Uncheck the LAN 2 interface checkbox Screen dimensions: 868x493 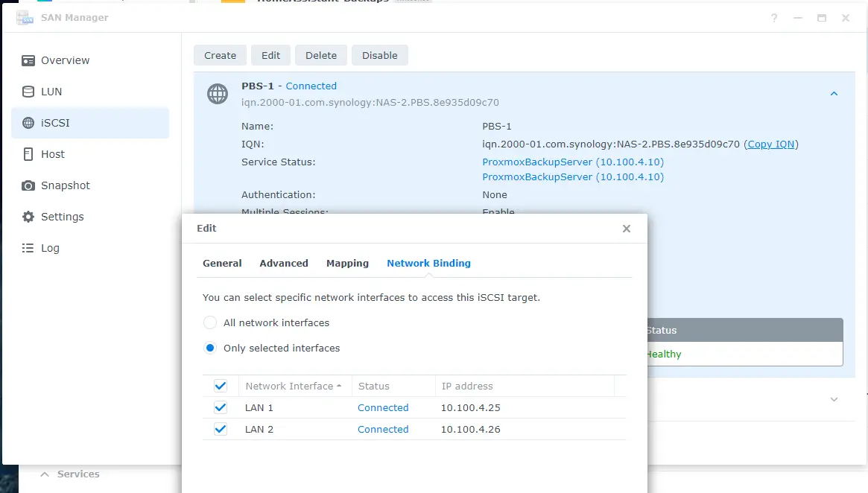221,429
